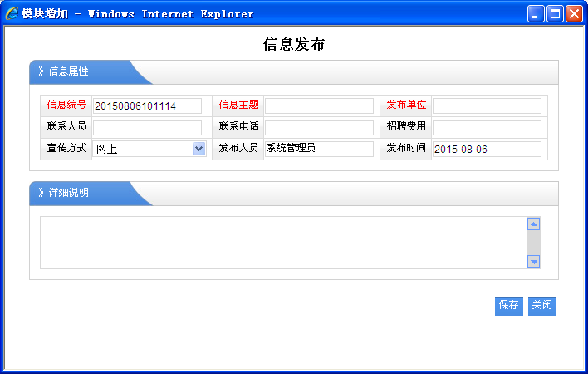Click the text area scroll down arrow
Image resolution: width=588 pixels, height=374 pixels.
point(534,262)
